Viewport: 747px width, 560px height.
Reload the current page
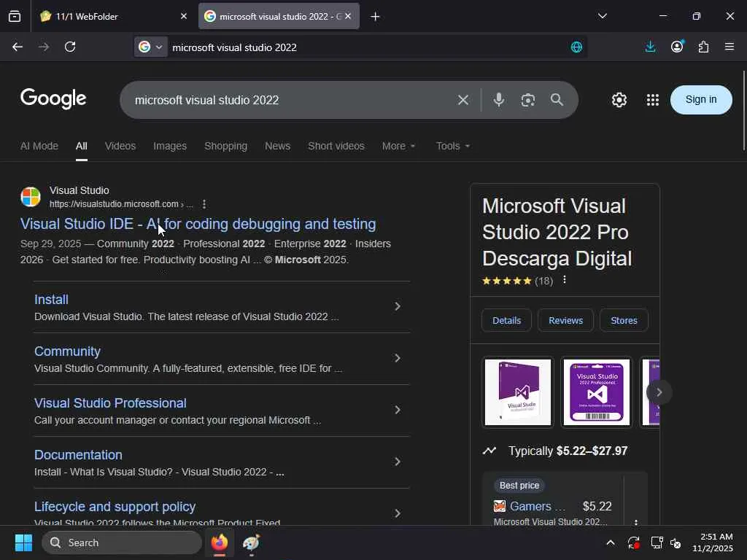70,47
